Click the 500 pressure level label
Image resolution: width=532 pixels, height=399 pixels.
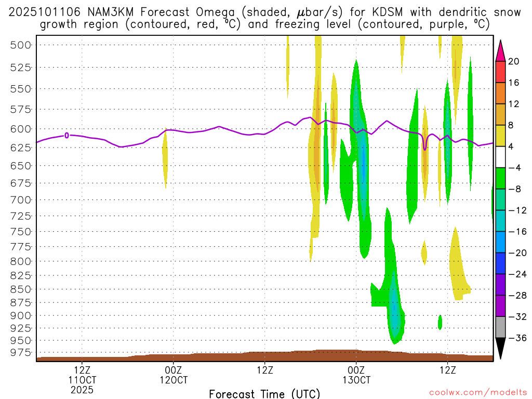click(21, 45)
